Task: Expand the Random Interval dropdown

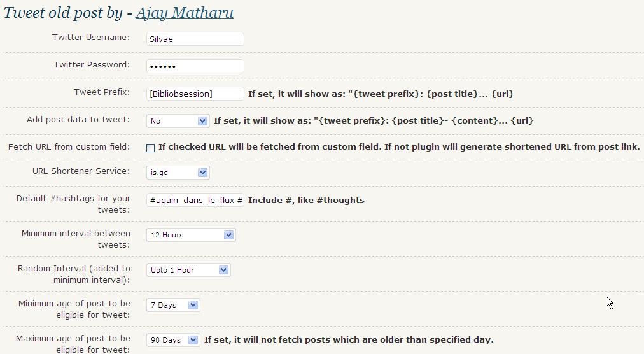Action: 188,270
